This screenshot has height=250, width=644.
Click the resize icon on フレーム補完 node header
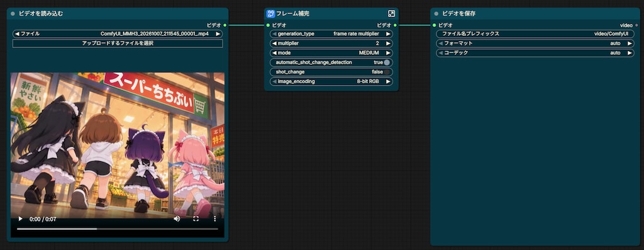click(x=391, y=14)
